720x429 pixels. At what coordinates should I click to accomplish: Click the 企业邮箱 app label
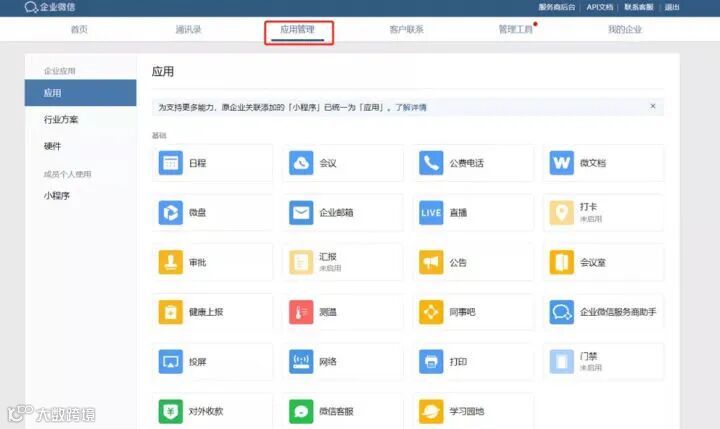(x=336, y=213)
